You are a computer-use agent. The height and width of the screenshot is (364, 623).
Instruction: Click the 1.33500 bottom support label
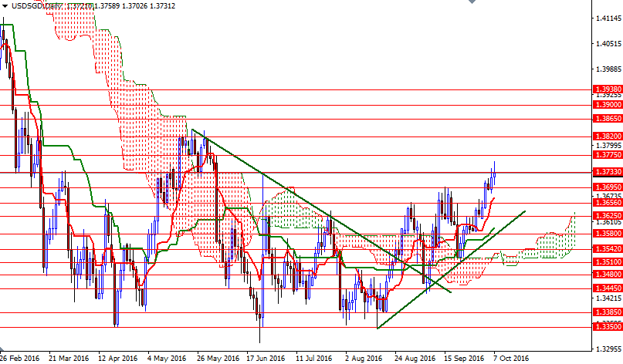click(x=607, y=327)
